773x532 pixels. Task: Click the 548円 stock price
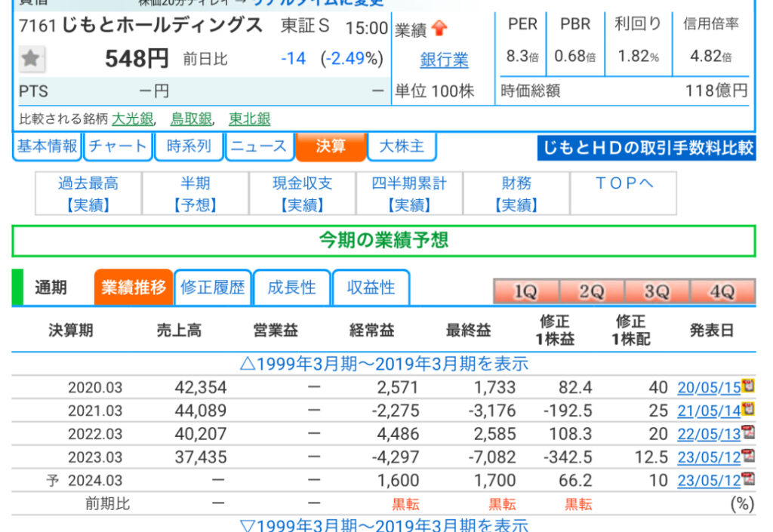click(137, 59)
